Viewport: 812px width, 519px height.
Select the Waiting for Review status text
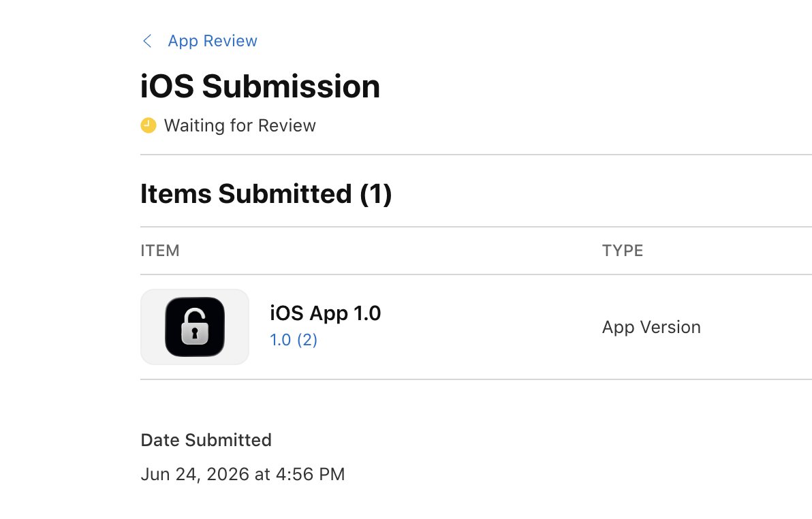(240, 125)
